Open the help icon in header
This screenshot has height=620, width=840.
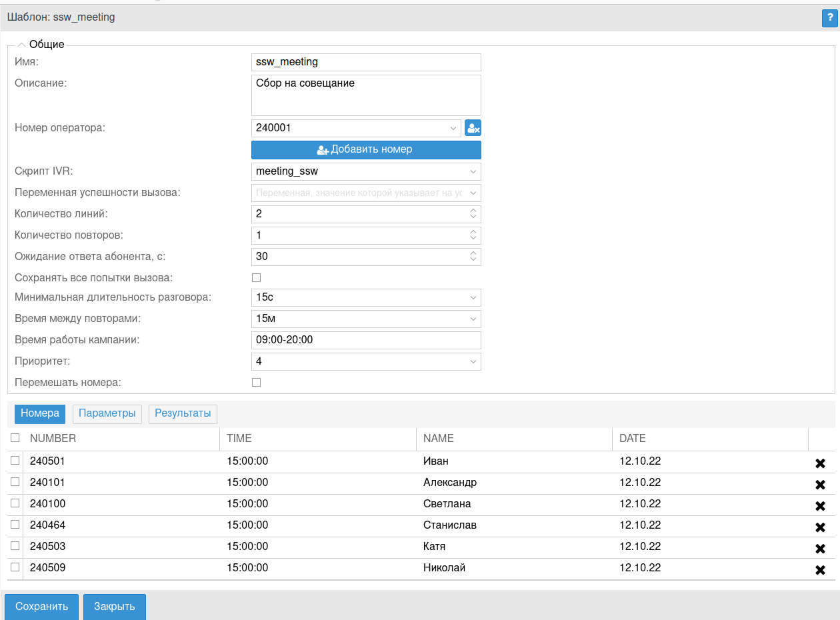(829, 18)
